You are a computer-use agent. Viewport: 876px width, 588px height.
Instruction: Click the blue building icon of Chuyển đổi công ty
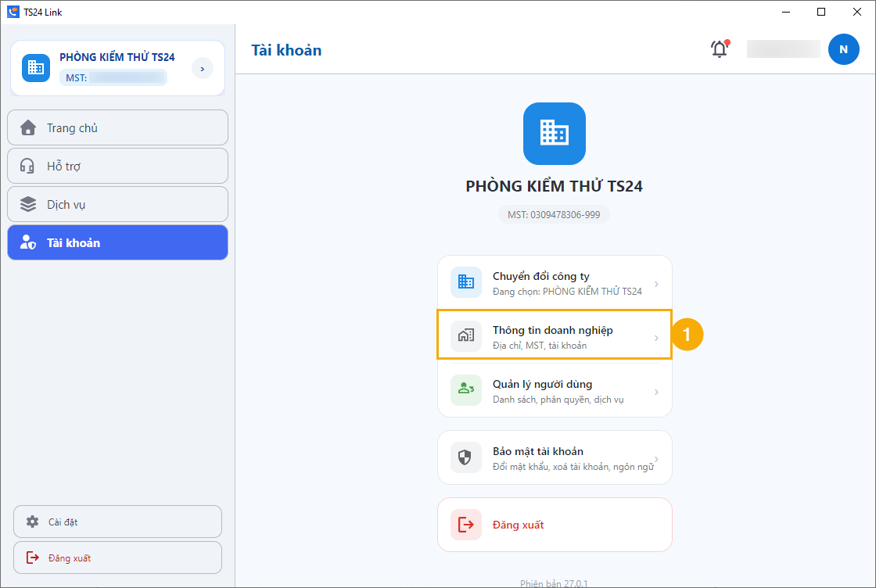(x=466, y=282)
